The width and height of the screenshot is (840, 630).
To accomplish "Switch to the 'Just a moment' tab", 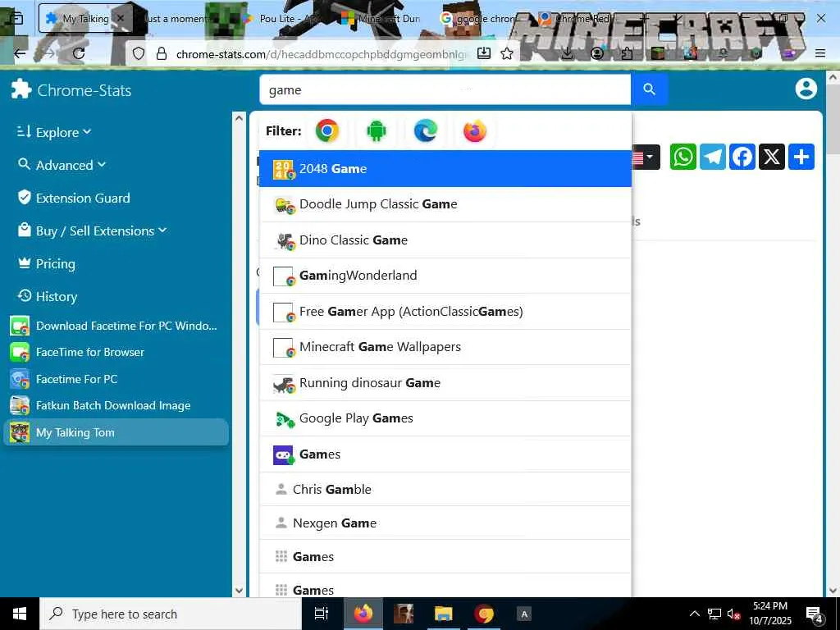I will [x=177, y=19].
